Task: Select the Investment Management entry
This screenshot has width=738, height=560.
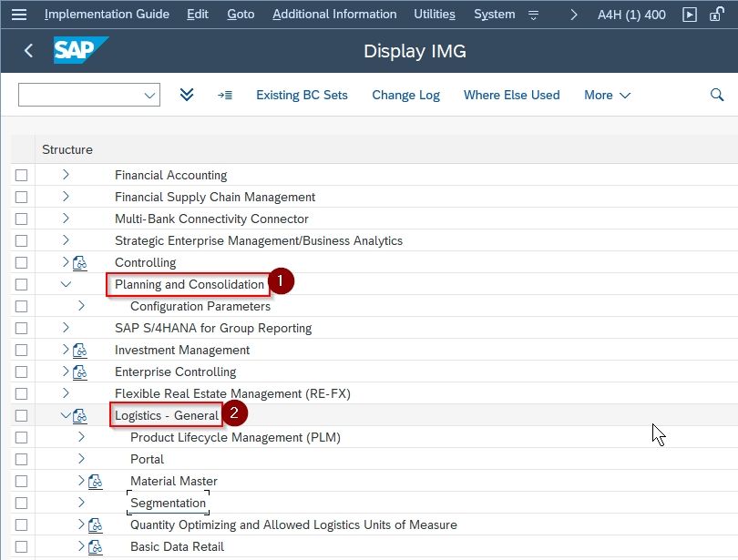Action: tap(182, 350)
